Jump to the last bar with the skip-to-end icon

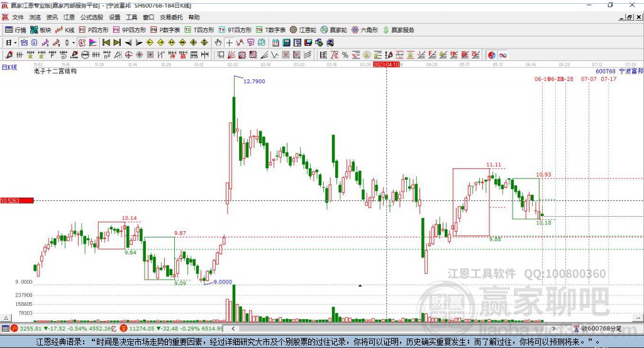click(117, 42)
